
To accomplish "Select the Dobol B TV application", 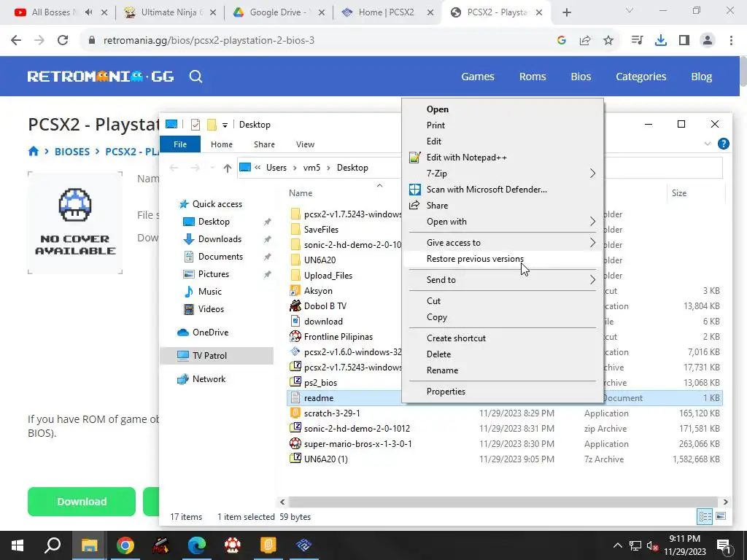I will 325,306.
